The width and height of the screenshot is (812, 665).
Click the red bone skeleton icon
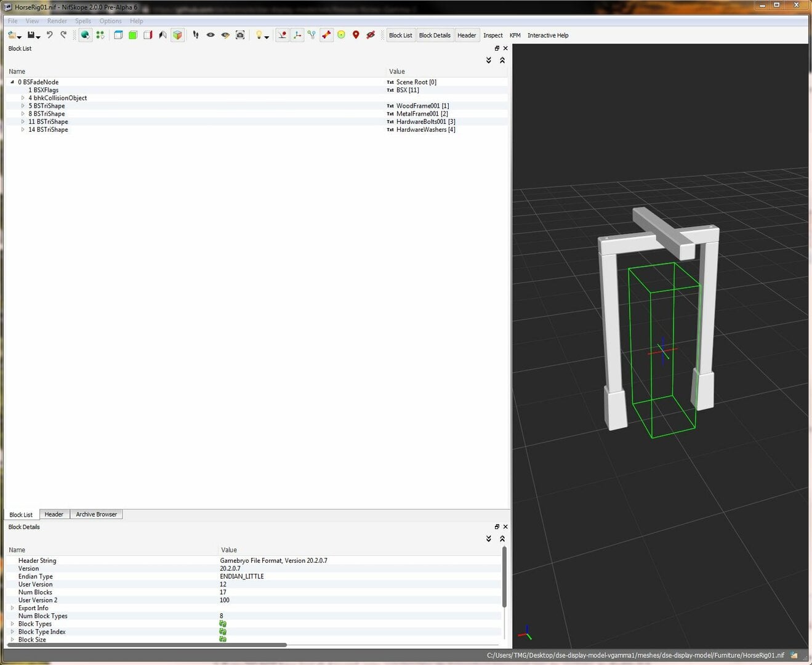click(x=326, y=35)
